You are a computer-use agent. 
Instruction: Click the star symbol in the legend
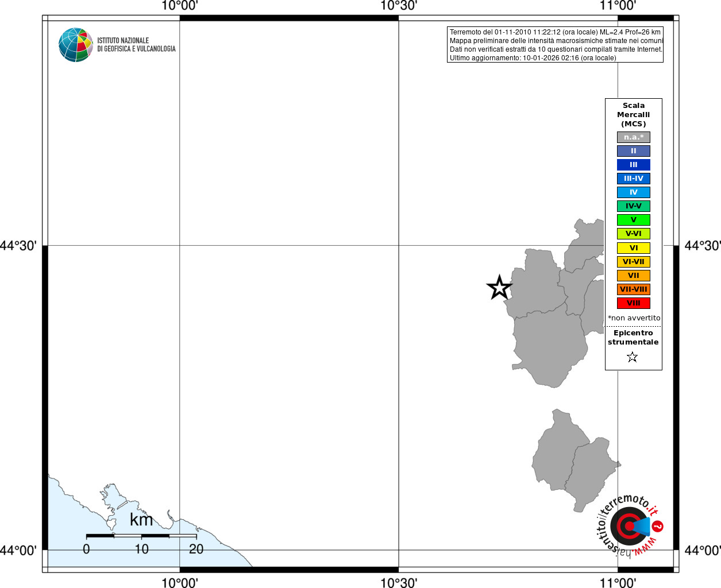click(633, 357)
